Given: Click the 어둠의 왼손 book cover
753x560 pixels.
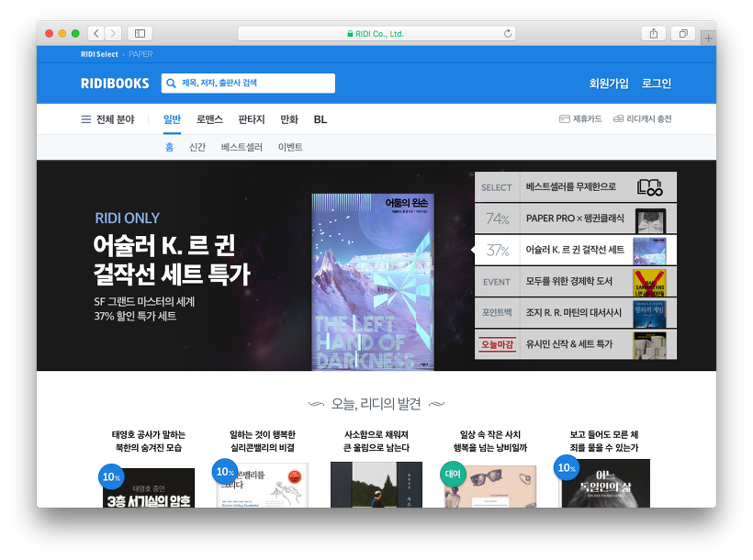Looking at the screenshot, I should [373, 282].
